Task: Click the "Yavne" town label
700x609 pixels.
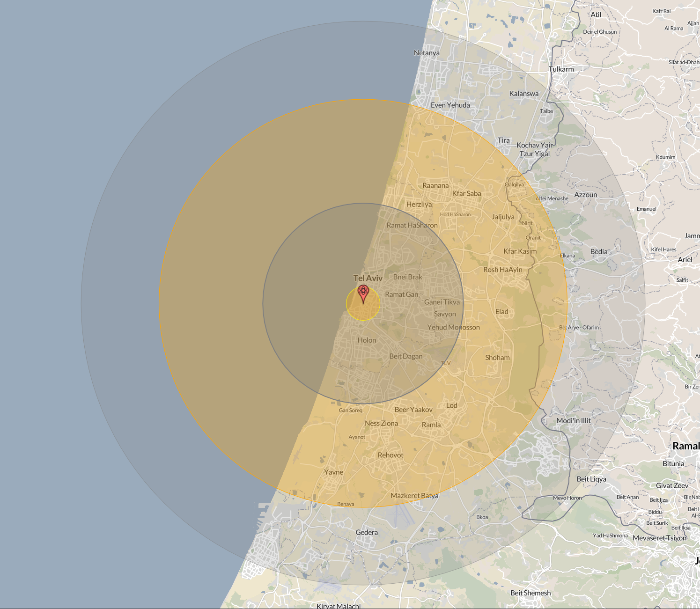Action: [334, 472]
